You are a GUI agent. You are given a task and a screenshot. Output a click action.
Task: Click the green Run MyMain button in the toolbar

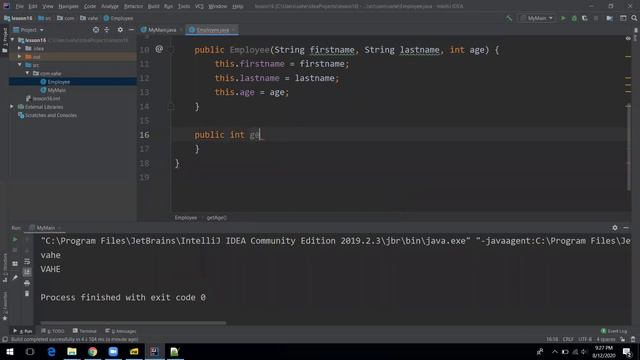(563, 18)
